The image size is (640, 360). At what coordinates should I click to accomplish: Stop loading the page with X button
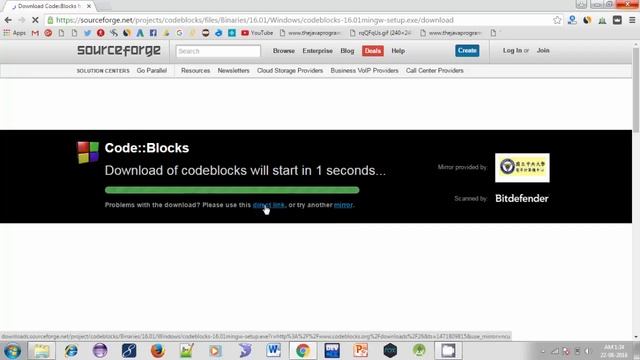coord(35,20)
